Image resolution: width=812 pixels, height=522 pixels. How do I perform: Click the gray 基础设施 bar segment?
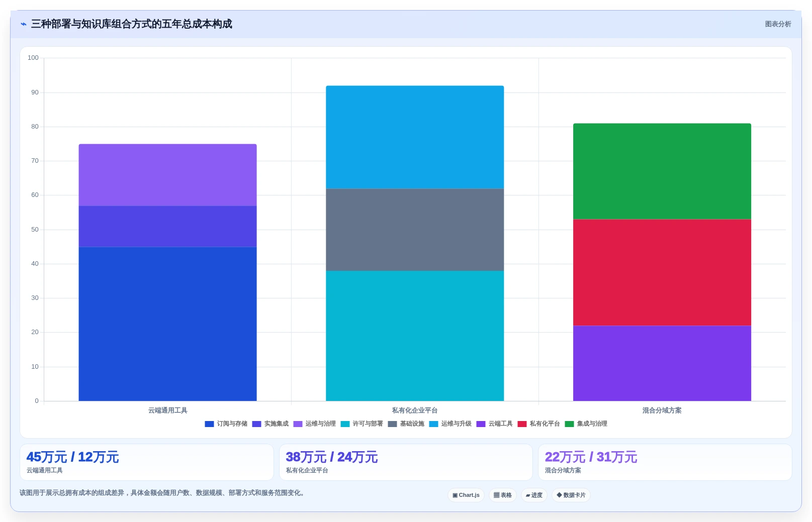pos(415,230)
